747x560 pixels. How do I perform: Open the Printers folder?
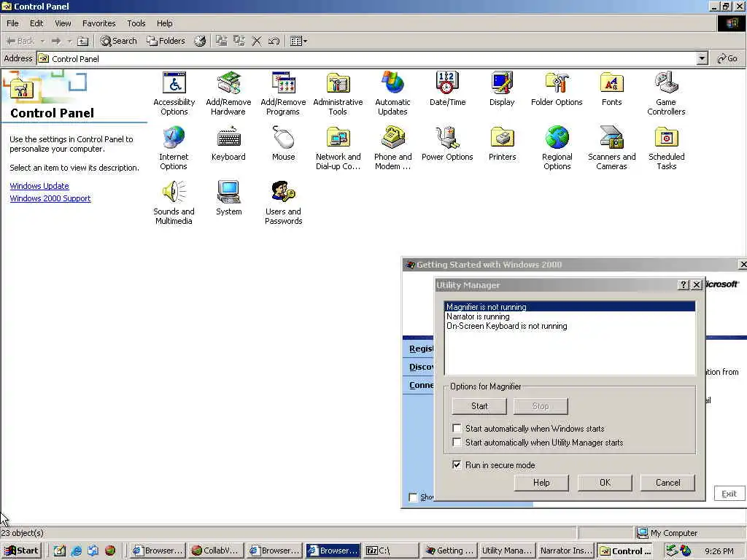[x=502, y=144]
